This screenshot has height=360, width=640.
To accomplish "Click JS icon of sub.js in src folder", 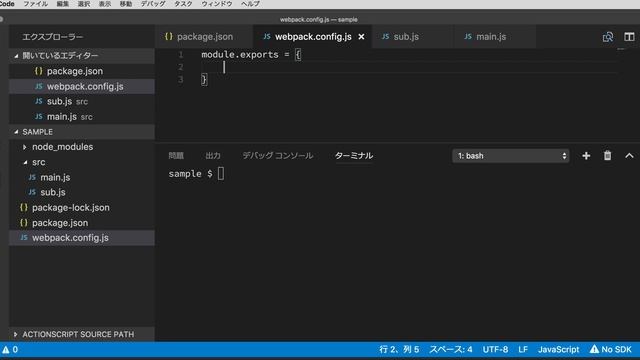I will [32, 192].
